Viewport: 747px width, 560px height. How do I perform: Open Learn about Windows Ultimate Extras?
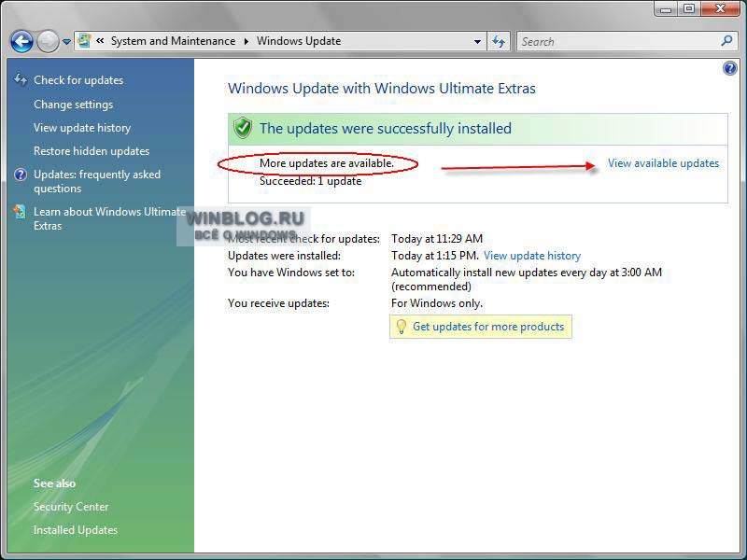[110, 218]
